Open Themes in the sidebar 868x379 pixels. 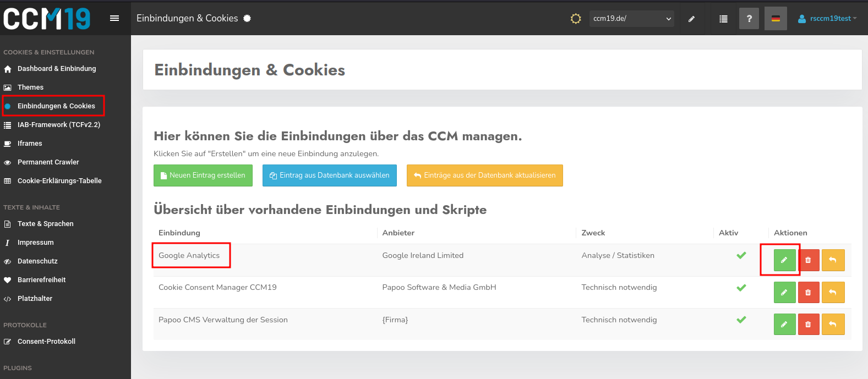coord(30,87)
